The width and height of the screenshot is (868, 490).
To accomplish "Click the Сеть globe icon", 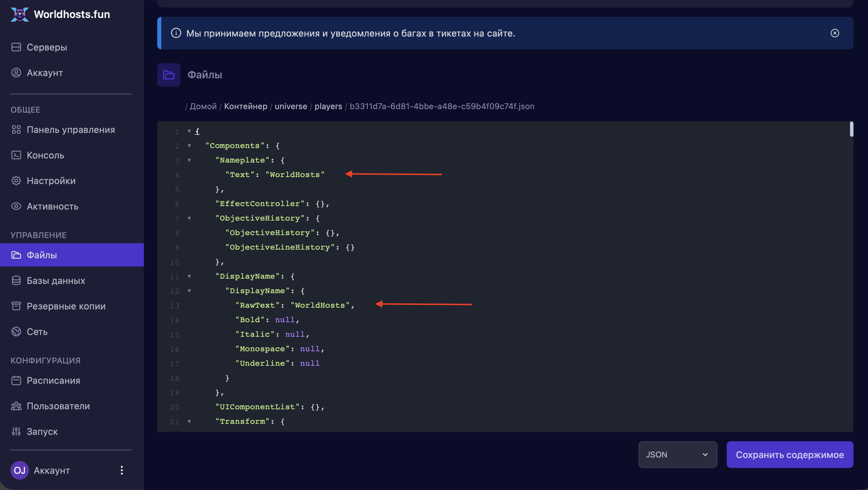I will 16,332.
